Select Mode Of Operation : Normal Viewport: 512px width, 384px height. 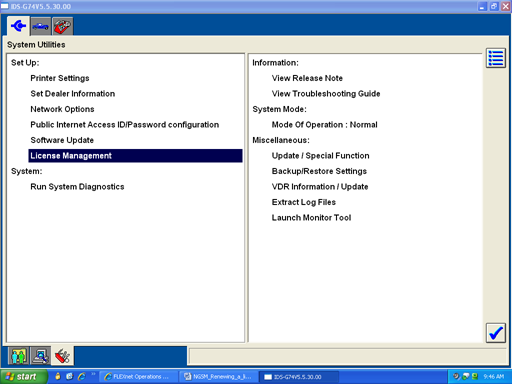tap(325, 125)
